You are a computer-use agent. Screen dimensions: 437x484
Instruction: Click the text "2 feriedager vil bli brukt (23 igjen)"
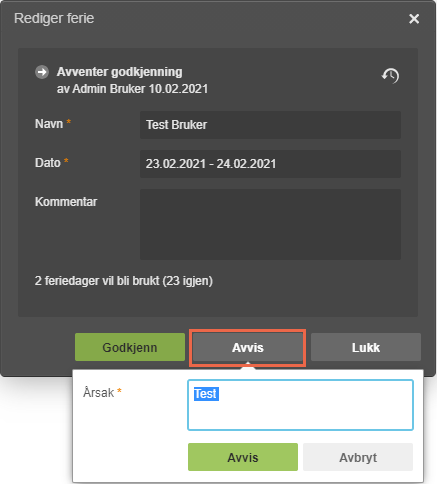click(x=124, y=281)
